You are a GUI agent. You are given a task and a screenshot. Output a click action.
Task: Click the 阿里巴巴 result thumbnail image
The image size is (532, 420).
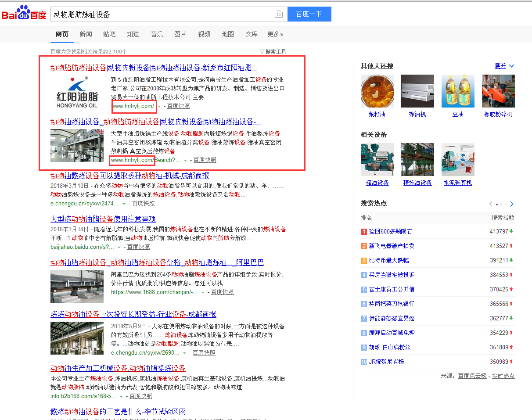tap(77, 287)
